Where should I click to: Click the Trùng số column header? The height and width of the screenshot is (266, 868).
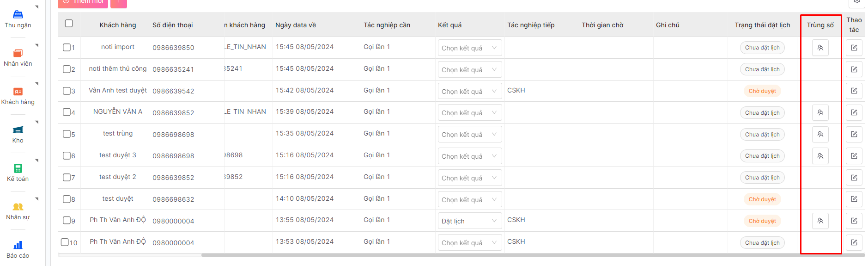(x=820, y=25)
